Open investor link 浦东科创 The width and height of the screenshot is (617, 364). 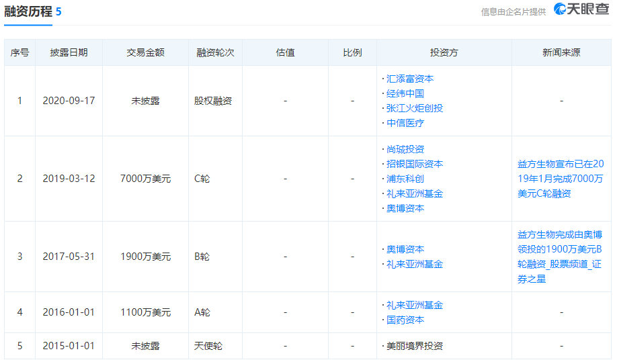405,179
